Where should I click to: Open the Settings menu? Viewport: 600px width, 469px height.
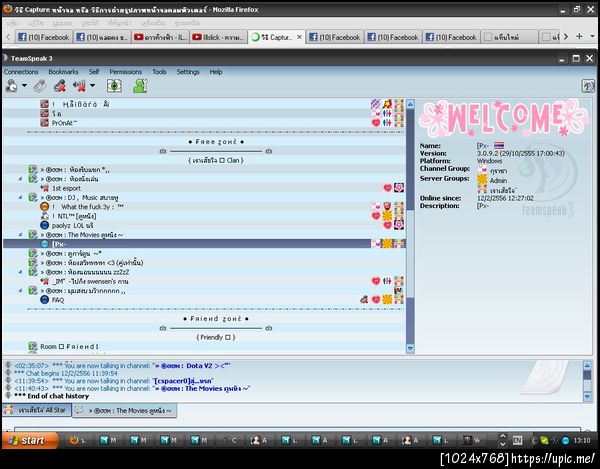pos(188,72)
